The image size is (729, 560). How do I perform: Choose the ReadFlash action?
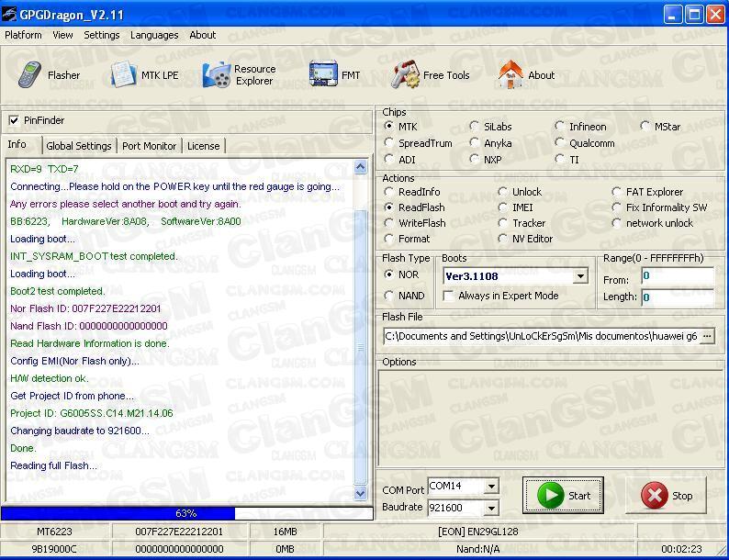coord(388,207)
